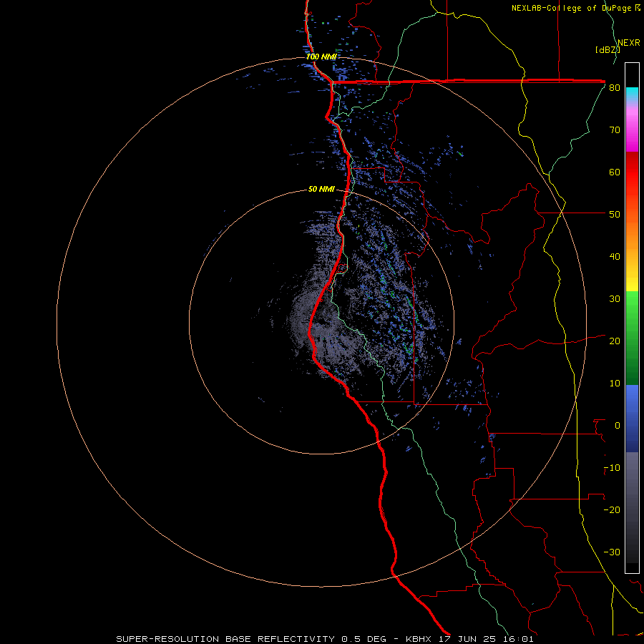Click the 10 dBZ scale value
644x644 pixels.
(615, 384)
